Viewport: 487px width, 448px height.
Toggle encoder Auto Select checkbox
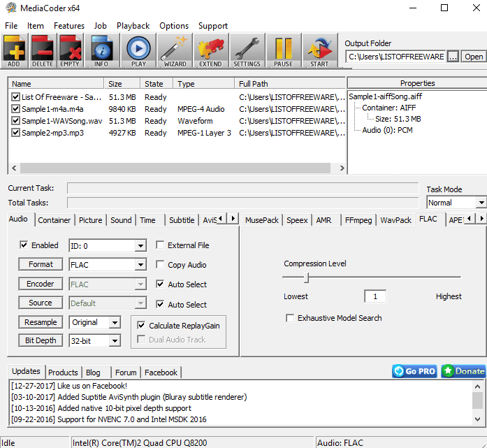point(160,284)
